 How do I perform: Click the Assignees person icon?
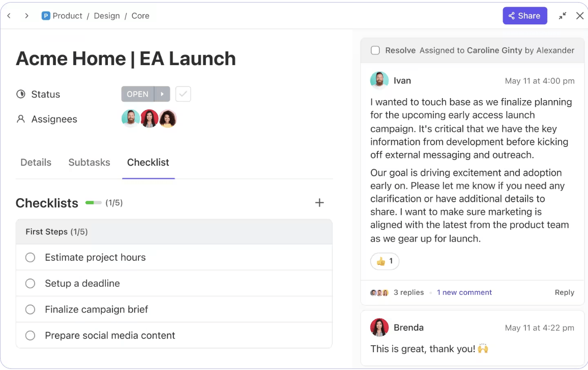point(21,119)
